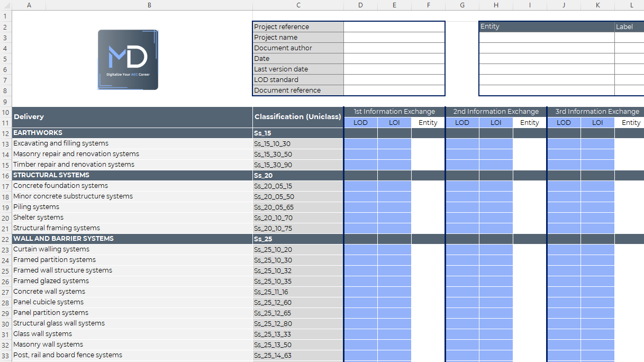
Task: Click the Glass wall systems cell
Action: coord(132,334)
